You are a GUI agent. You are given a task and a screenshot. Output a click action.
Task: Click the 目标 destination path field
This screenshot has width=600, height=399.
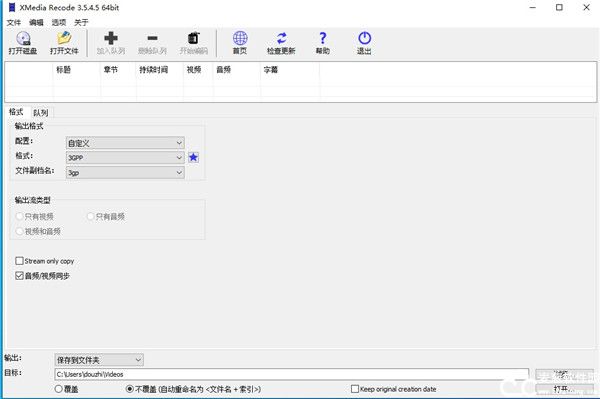292,374
